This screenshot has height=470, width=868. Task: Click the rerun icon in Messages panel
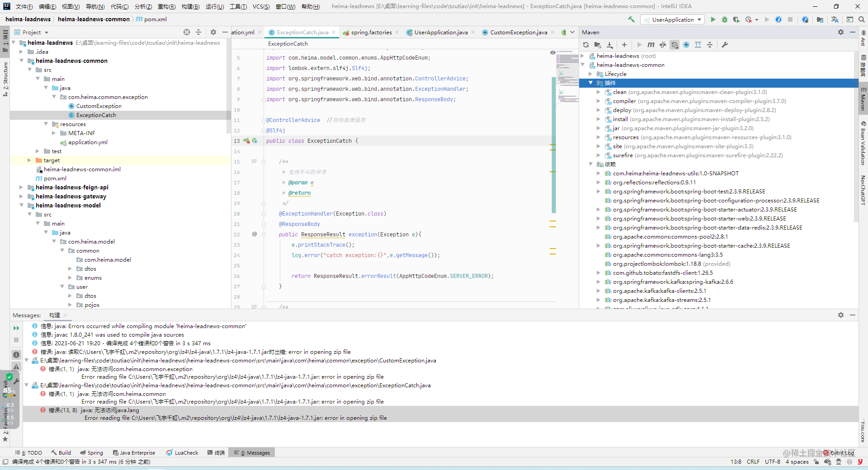(x=16, y=328)
